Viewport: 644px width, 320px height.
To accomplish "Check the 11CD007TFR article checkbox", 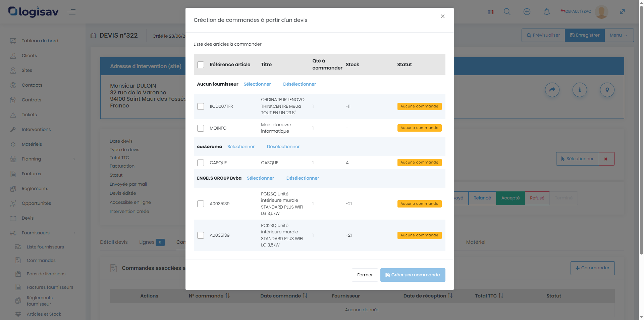I will click(201, 106).
